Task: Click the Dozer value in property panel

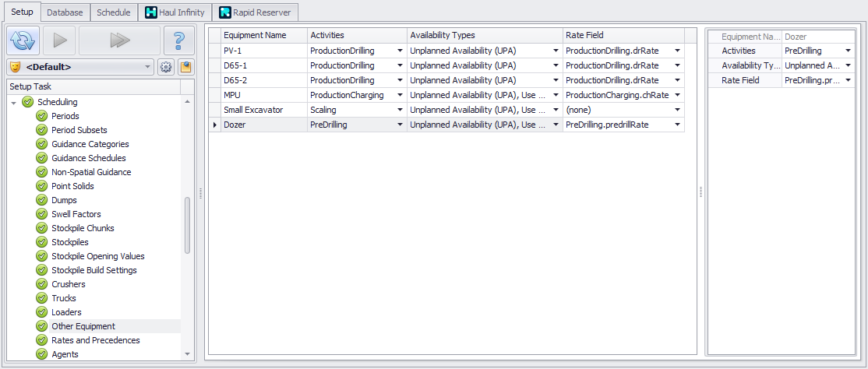Action: [819, 37]
